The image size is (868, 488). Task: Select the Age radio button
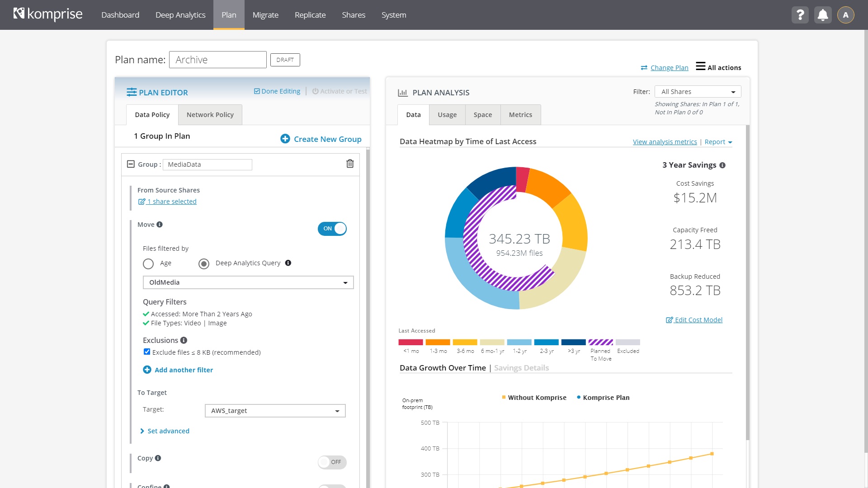click(x=148, y=263)
